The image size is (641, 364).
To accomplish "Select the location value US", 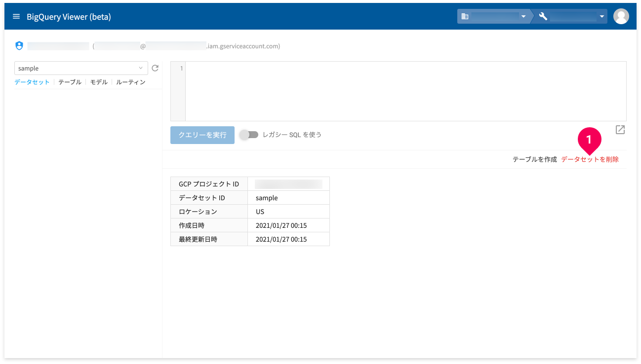I will [260, 212].
